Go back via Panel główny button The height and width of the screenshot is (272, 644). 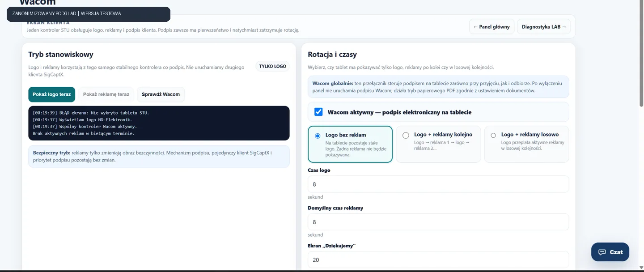491,27
